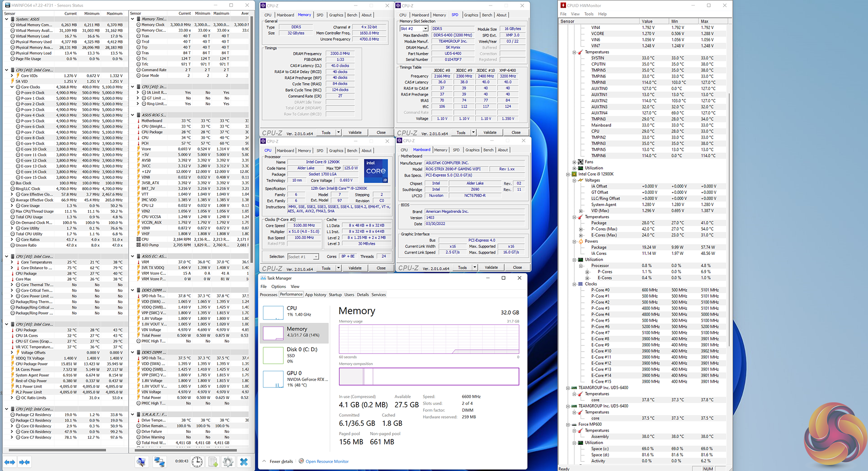Click the HWiNFO log file icon

(213, 462)
